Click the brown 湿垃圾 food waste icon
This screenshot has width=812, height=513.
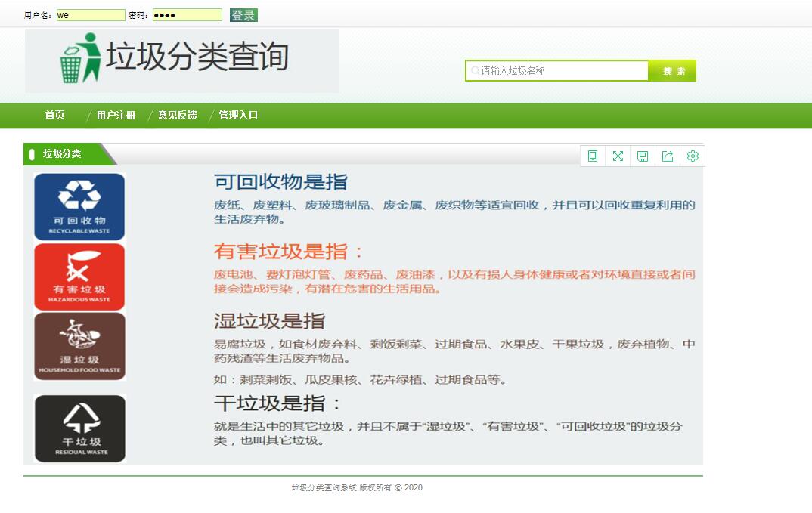79,346
